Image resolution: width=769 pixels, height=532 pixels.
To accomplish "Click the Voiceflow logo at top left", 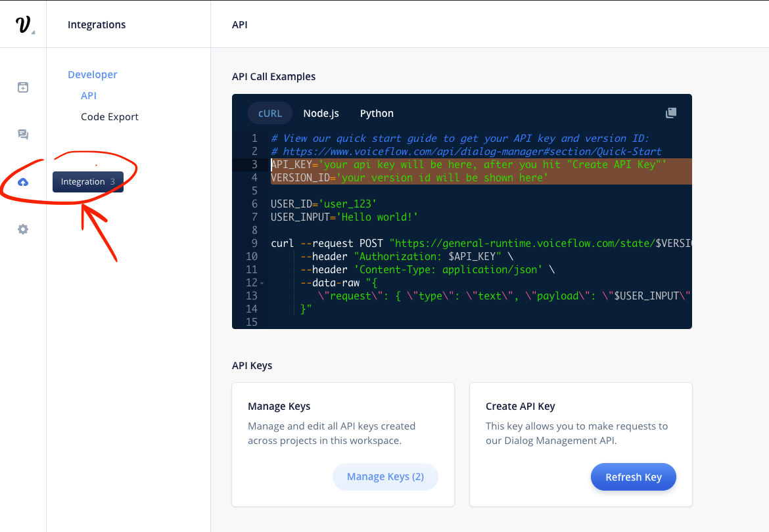I will (23, 24).
